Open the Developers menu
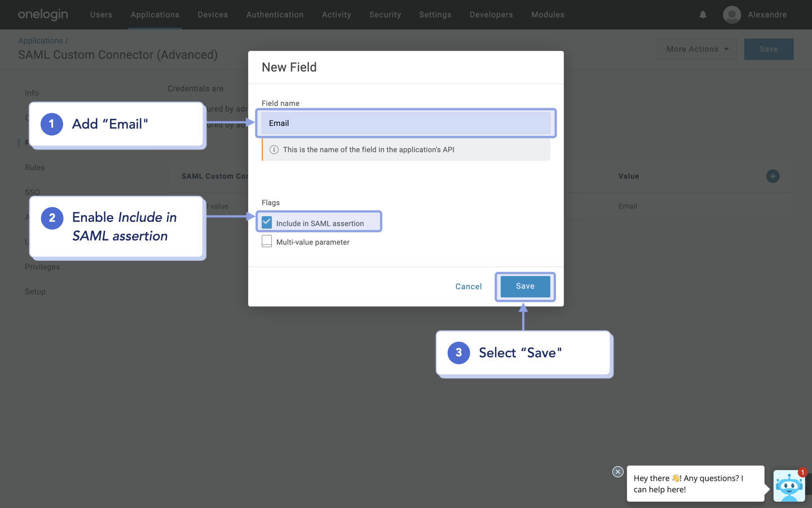 491,15
